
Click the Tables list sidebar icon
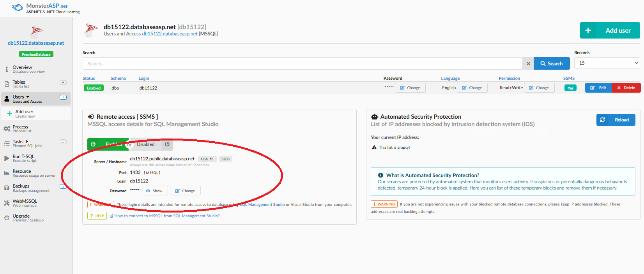tap(7, 84)
